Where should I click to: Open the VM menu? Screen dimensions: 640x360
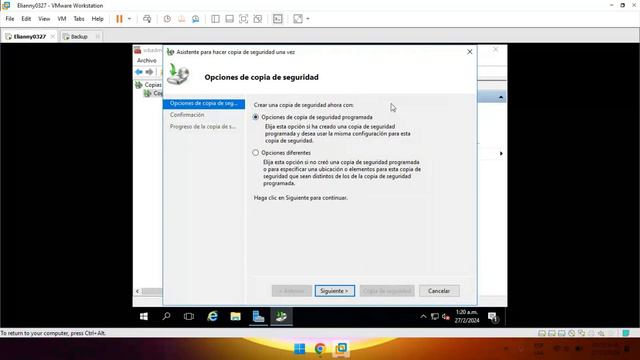(62, 19)
